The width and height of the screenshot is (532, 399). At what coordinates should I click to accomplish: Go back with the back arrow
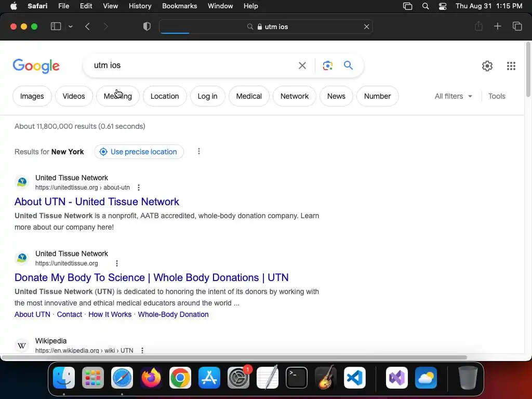coord(87,26)
